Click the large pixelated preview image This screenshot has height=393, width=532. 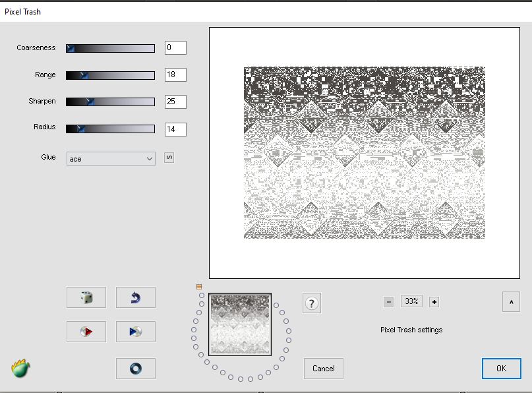[365, 153]
